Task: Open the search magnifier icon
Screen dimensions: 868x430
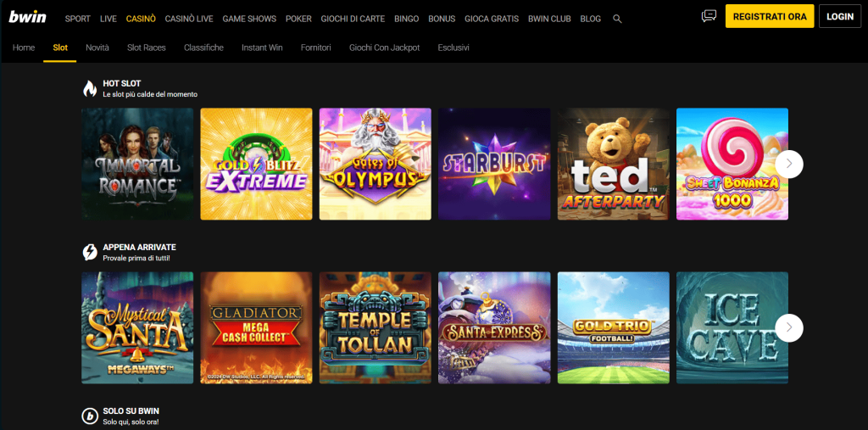Action: tap(618, 19)
